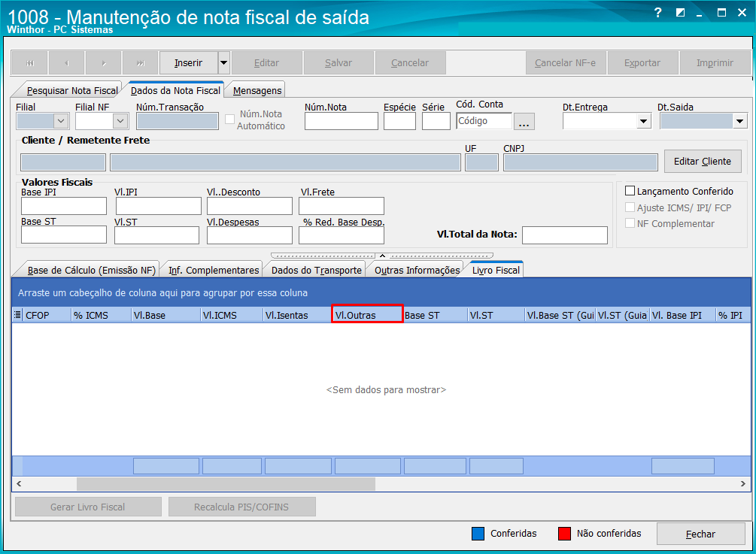Click the Base ST column header
This screenshot has height=554, width=756.
click(x=435, y=315)
